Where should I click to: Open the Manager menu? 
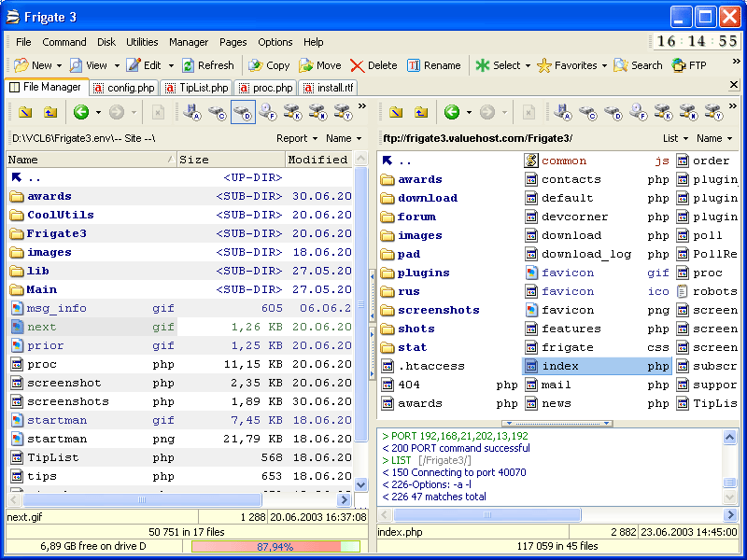tap(189, 42)
